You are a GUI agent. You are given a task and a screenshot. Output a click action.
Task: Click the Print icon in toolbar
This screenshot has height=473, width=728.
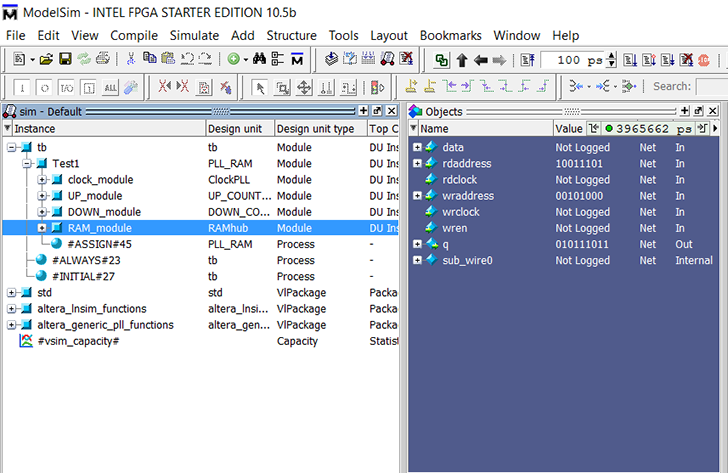coord(101,60)
